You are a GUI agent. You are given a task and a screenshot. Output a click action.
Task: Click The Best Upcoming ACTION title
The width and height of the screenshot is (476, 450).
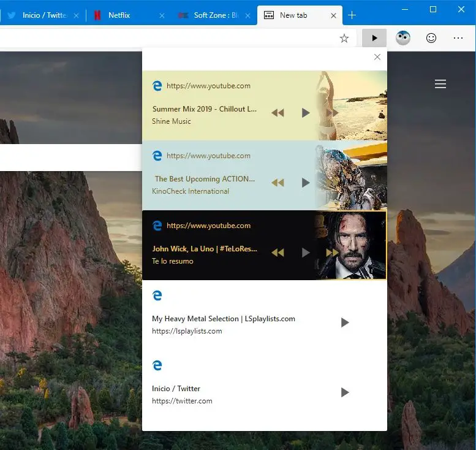[205, 179]
